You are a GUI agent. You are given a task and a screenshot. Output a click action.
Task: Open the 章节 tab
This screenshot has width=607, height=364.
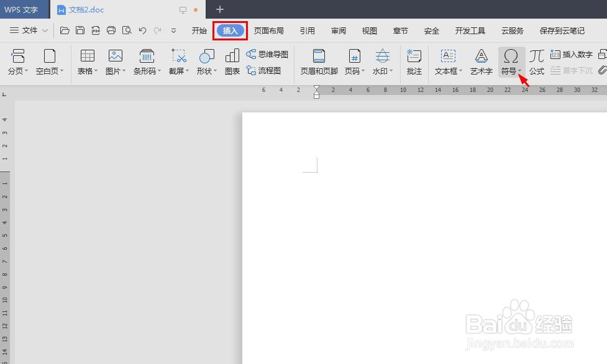400,30
